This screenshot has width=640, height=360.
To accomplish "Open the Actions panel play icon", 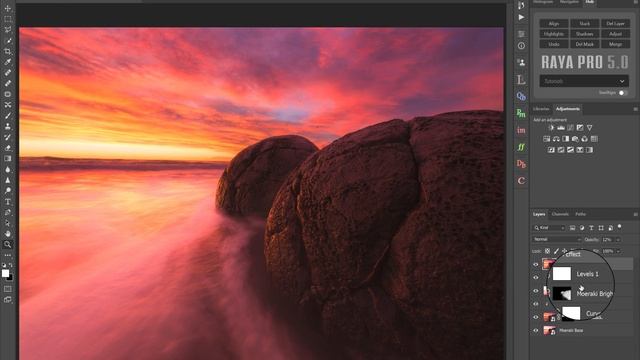I will point(521,17).
